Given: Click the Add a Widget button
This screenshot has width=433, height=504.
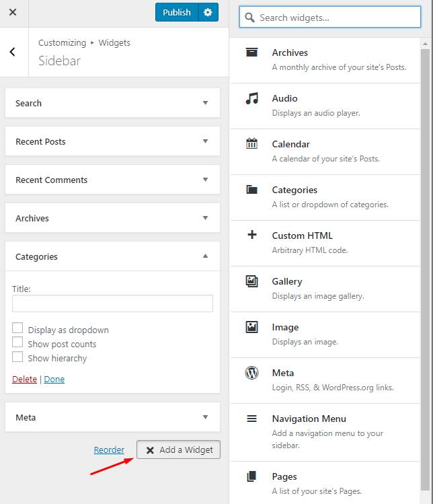Looking at the screenshot, I should [x=179, y=449].
